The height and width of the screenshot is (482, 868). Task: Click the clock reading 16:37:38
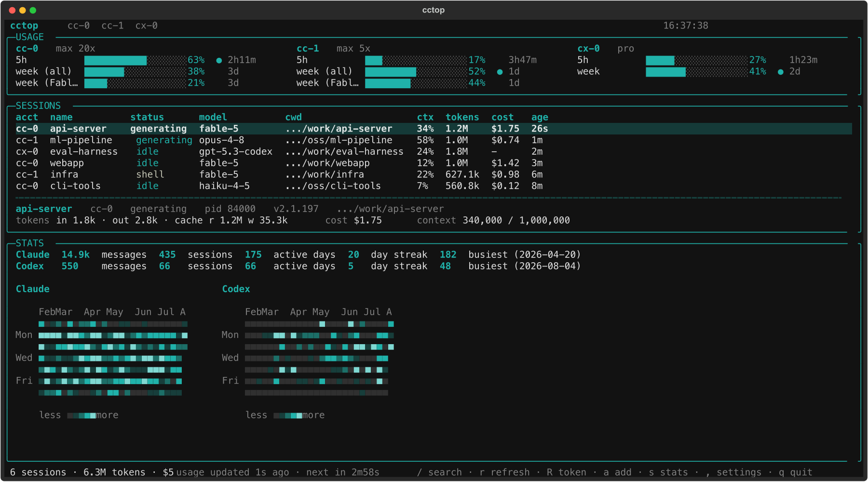[686, 26]
